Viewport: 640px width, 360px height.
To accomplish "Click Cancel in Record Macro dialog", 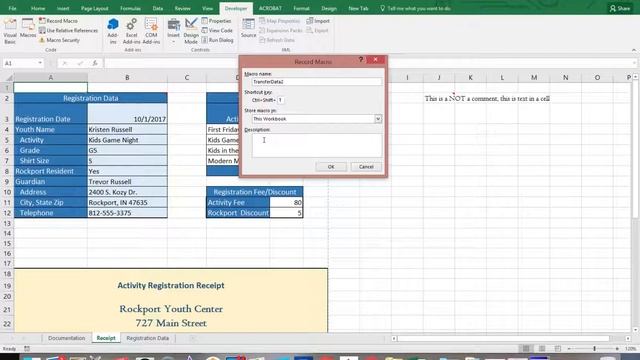I will tap(366, 167).
